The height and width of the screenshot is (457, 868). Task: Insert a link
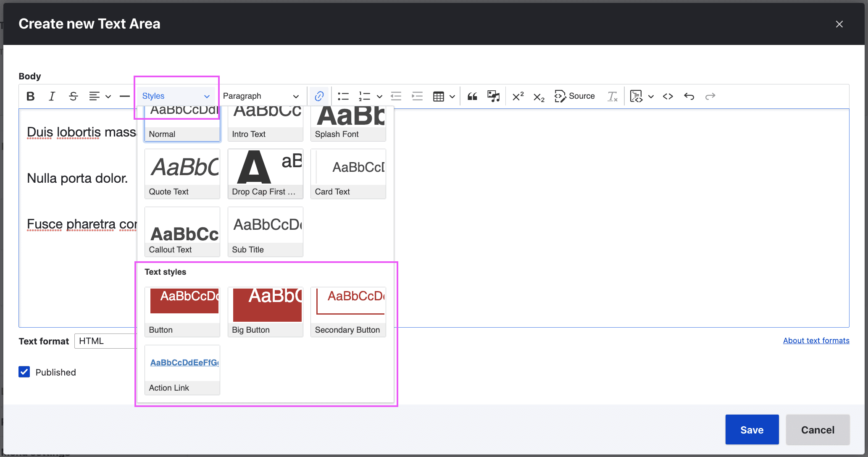pos(319,96)
